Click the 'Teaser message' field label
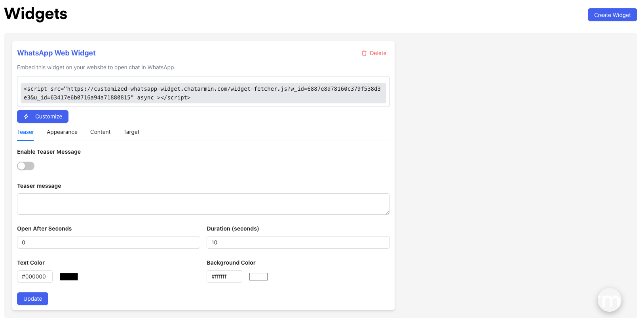The height and width of the screenshot is (328, 644). (x=39, y=186)
